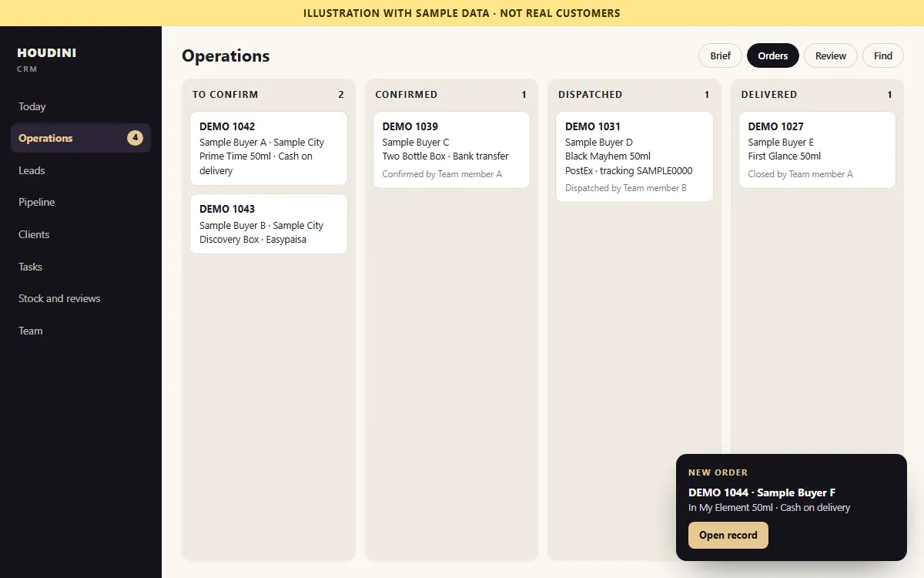Screen dimensions: 924x578
Task: Switch to the Brief view
Action: [x=720, y=55]
